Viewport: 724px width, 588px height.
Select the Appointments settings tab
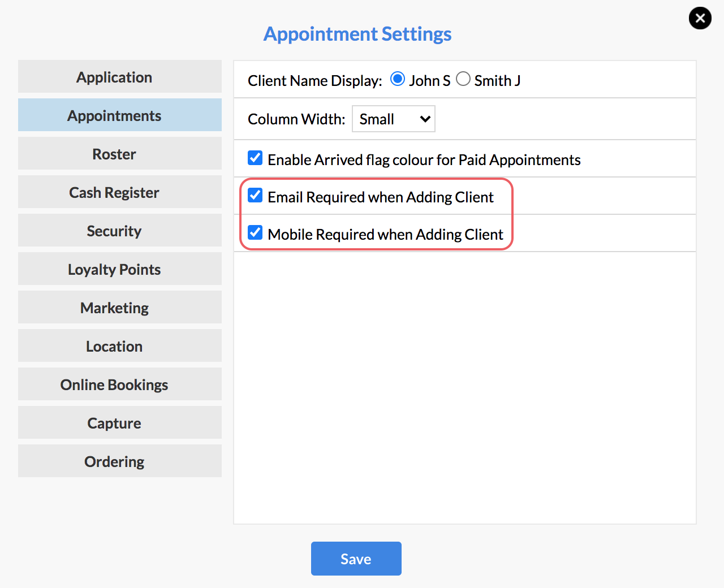pyautogui.click(x=120, y=115)
